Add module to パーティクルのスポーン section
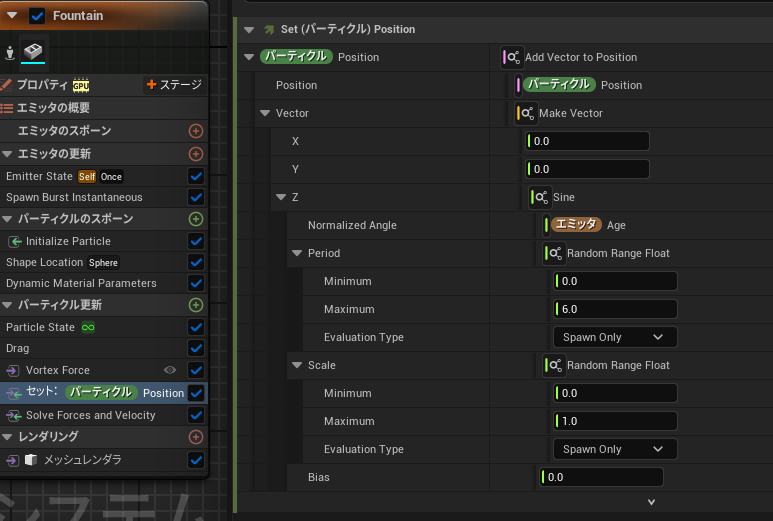This screenshot has width=773, height=521. point(196,219)
